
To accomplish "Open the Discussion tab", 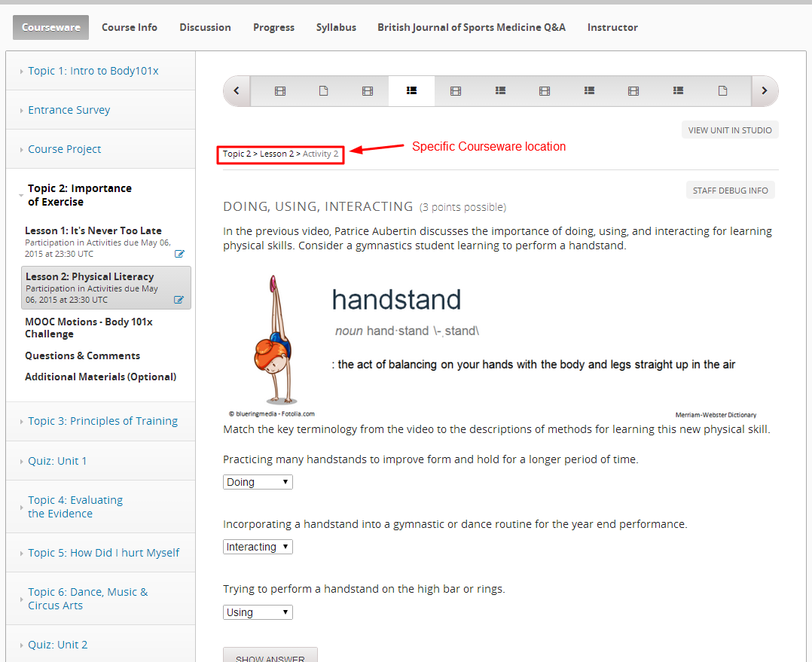I will [x=205, y=27].
